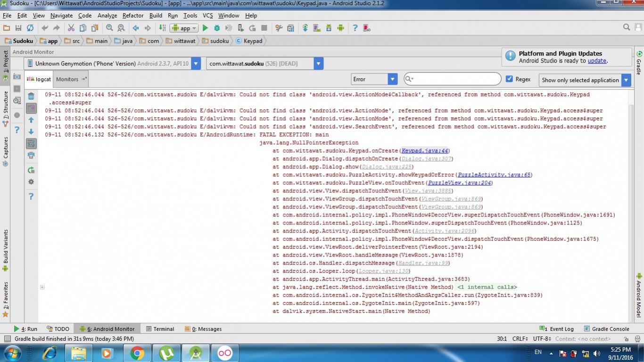Image resolution: width=644 pixels, height=362 pixels.
Task: Open the device selection dropdown
Action: 113,64
